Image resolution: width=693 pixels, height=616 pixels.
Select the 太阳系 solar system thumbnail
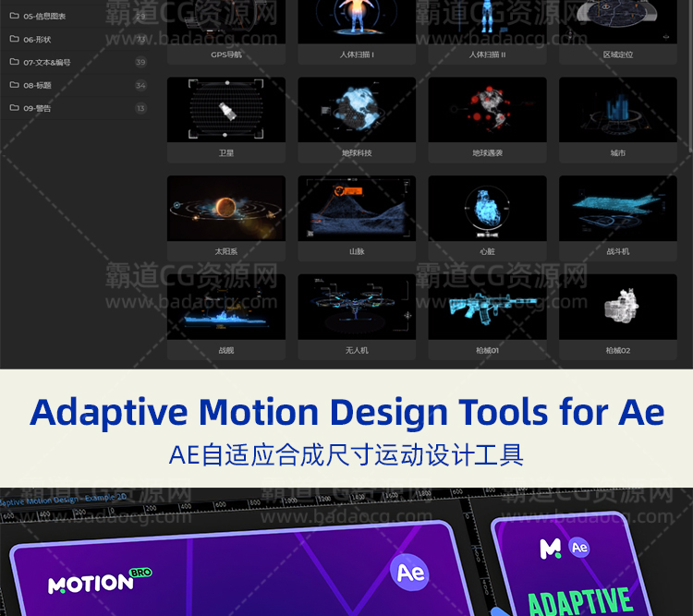(x=226, y=208)
